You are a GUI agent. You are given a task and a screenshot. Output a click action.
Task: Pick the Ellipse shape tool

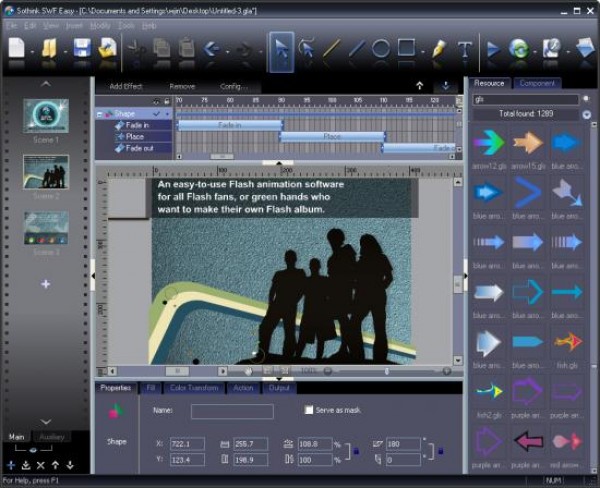(381, 48)
